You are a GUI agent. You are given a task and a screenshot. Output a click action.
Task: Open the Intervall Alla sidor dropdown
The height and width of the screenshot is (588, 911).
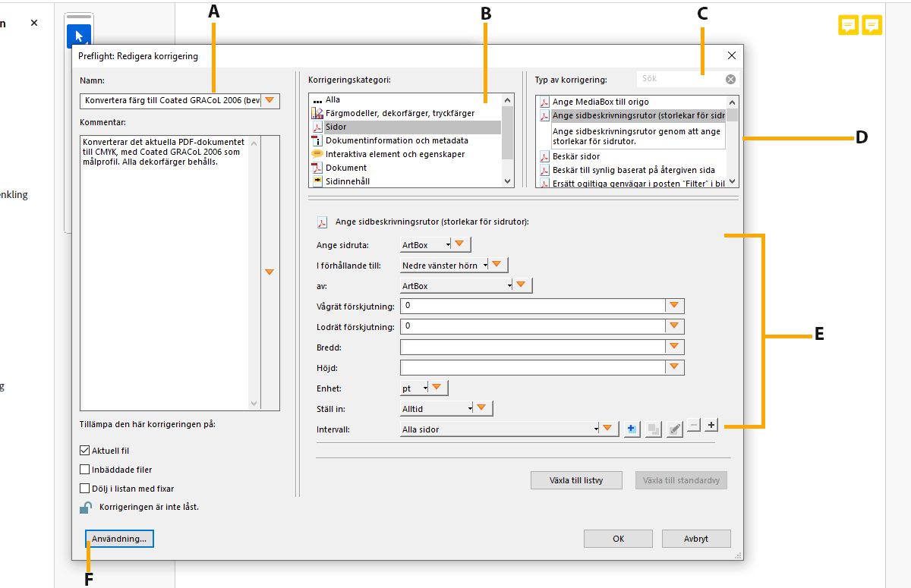[500, 429]
